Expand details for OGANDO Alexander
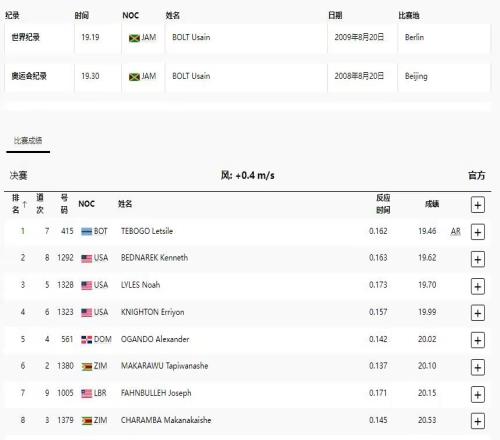Viewport: 500px width, 440px height. 478,340
